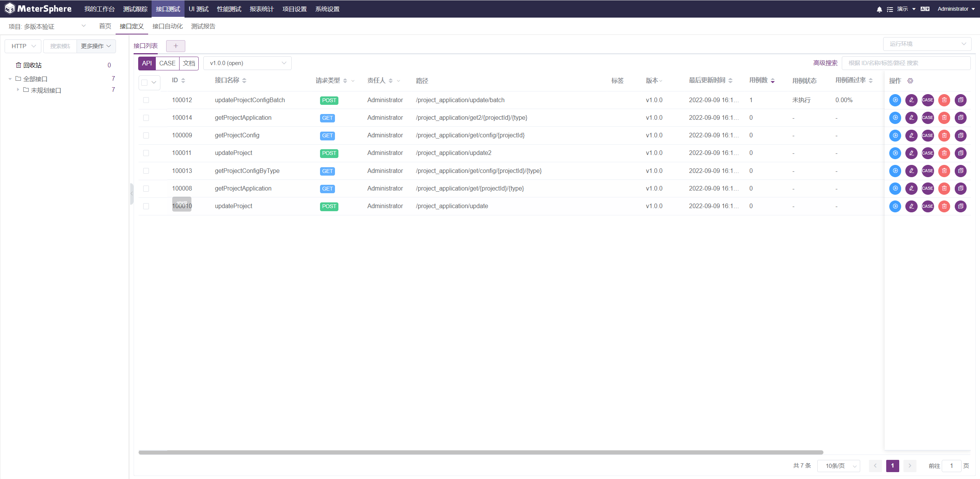Screen dimensions: 980x479
Task: Toggle the select-all header checkbox
Action: (144, 82)
